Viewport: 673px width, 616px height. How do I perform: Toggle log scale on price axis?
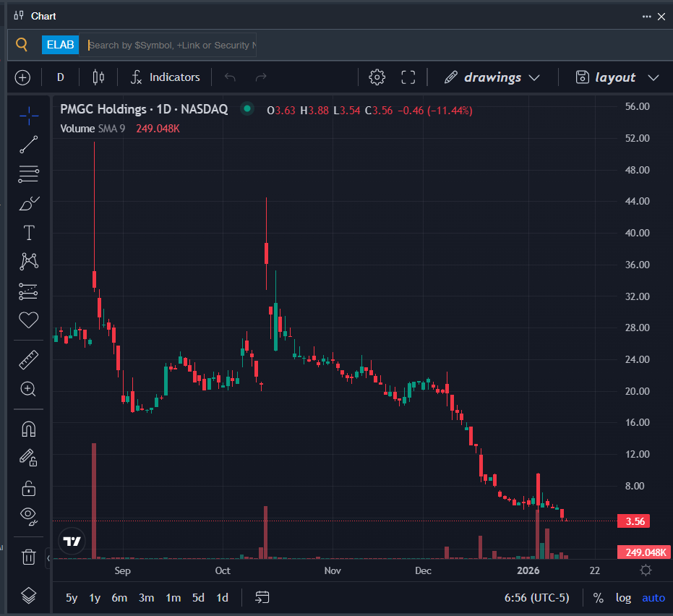(622, 598)
